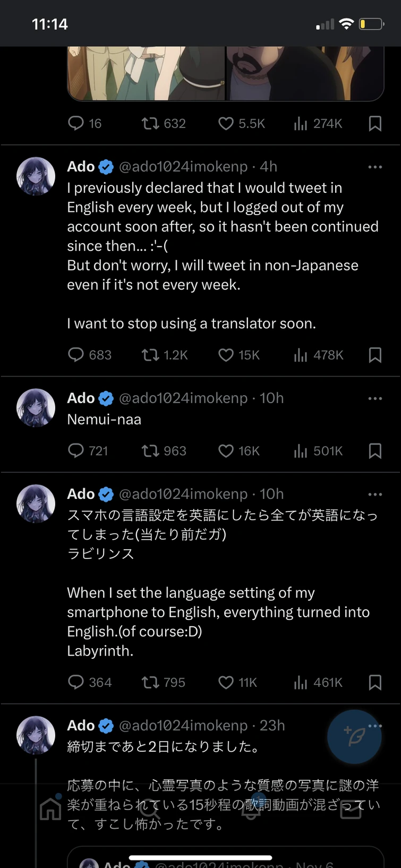
Task: Open more options on the "Nemui-naa" tweet
Action: tap(375, 398)
